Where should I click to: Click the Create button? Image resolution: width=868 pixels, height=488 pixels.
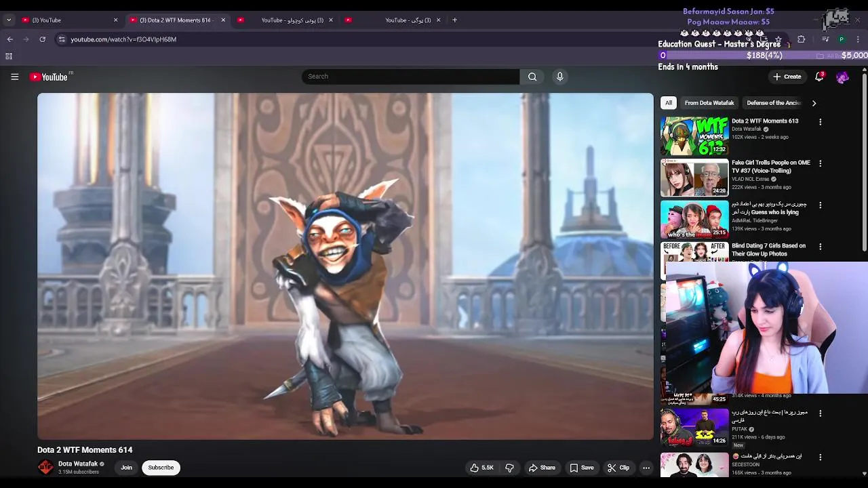[787, 77]
